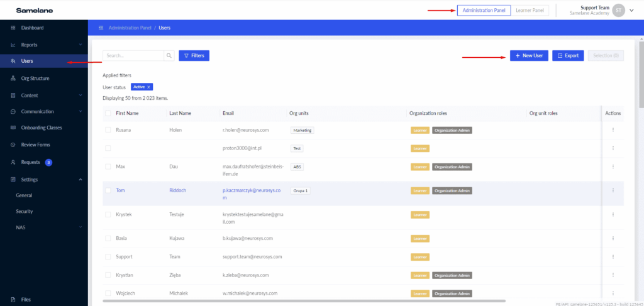Open the hamburger menu in the breadcrumb bar

point(101,28)
